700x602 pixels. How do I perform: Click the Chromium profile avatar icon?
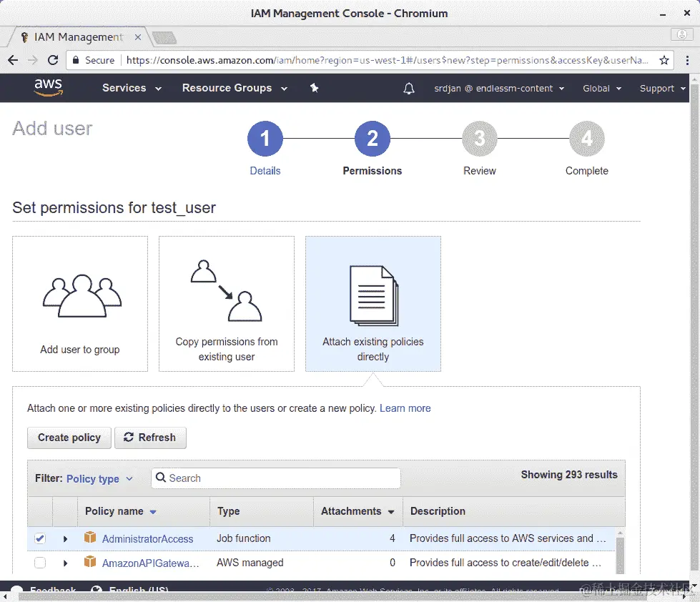681,34
